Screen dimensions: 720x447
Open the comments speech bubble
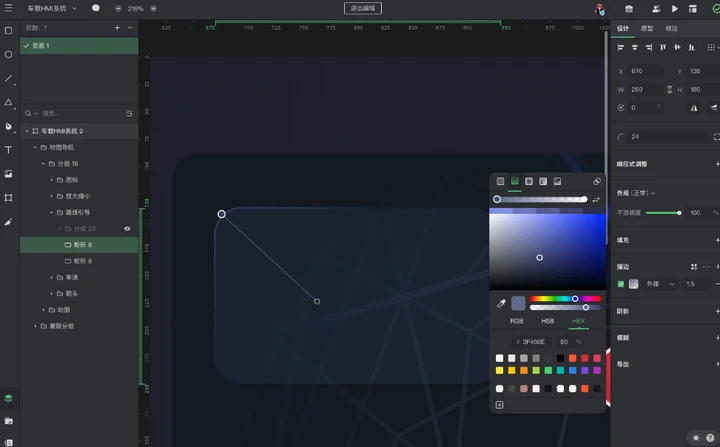[96, 8]
